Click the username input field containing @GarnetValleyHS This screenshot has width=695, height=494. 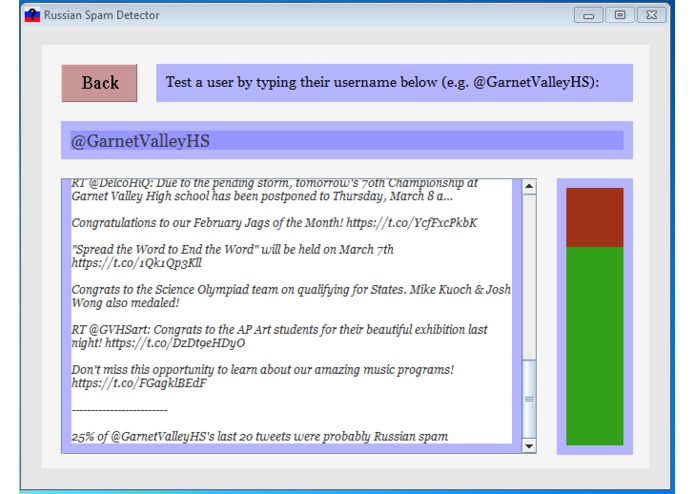[347, 140]
